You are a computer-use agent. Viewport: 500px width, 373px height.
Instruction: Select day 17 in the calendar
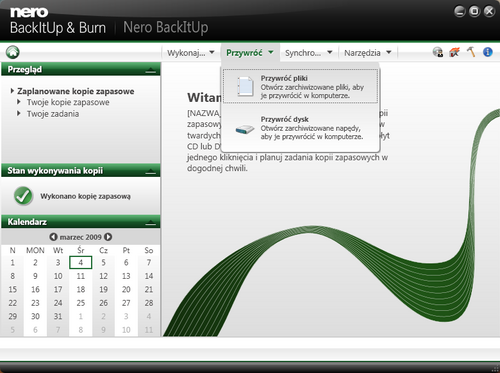coord(58,289)
